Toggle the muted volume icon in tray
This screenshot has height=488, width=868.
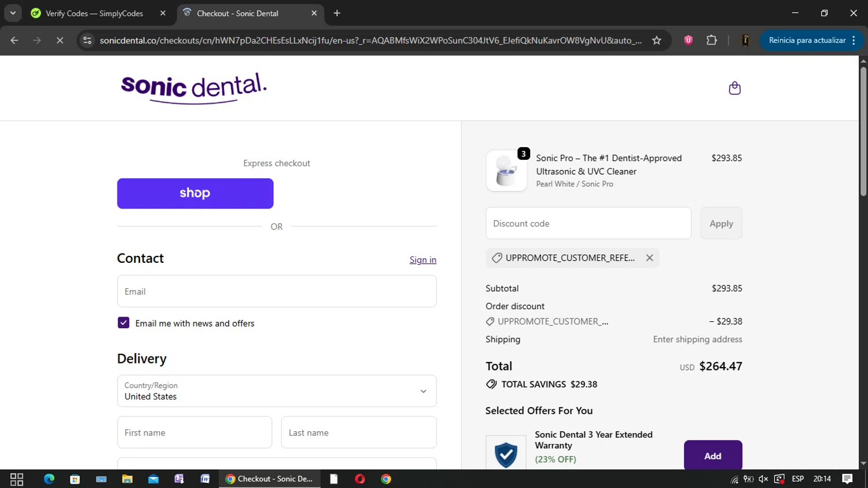[763, 479]
